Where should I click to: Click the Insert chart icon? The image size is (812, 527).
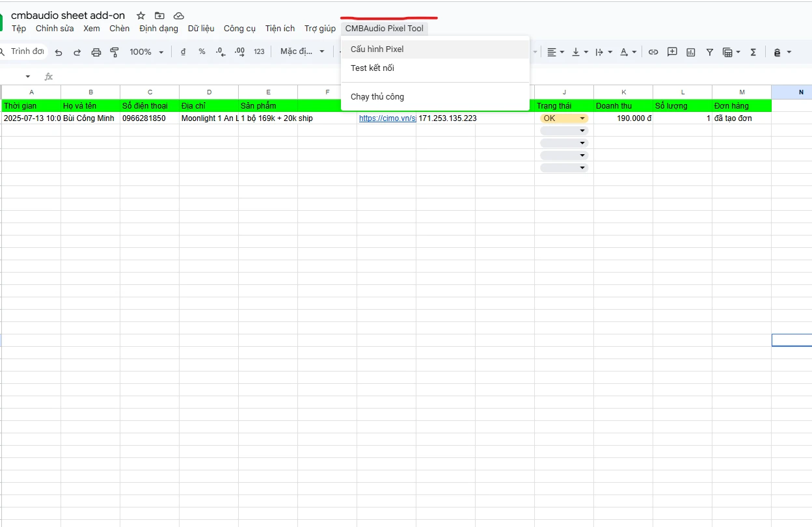(691, 52)
